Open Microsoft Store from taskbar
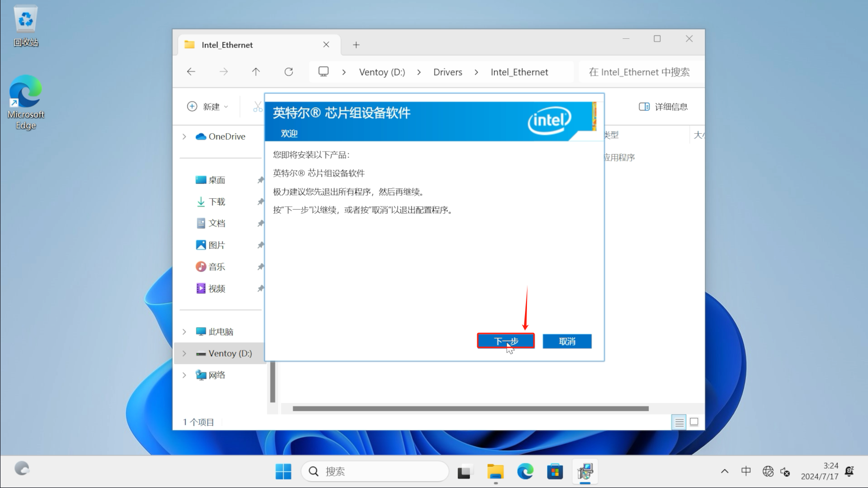The width and height of the screenshot is (868, 488). (x=555, y=472)
